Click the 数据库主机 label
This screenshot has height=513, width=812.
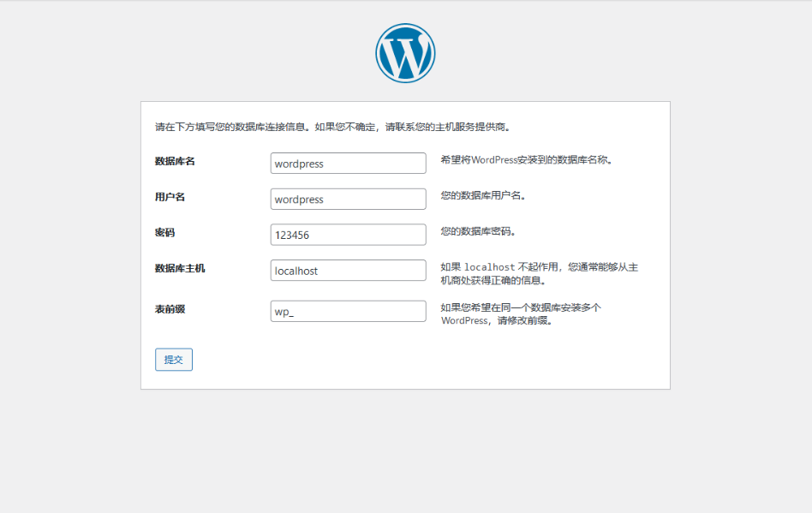(180, 268)
